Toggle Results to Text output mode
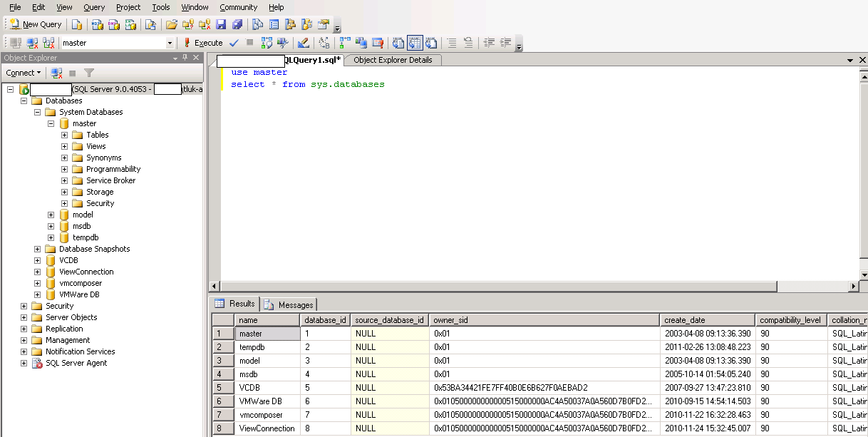 click(x=399, y=43)
